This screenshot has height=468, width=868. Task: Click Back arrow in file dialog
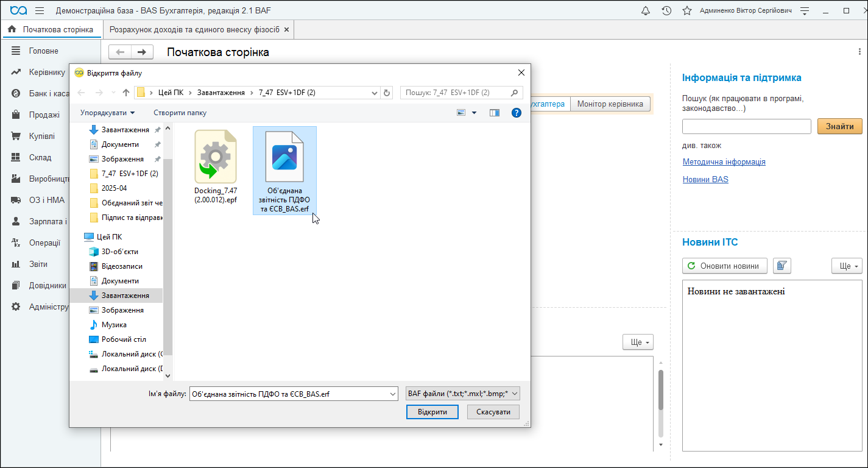[x=82, y=93]
